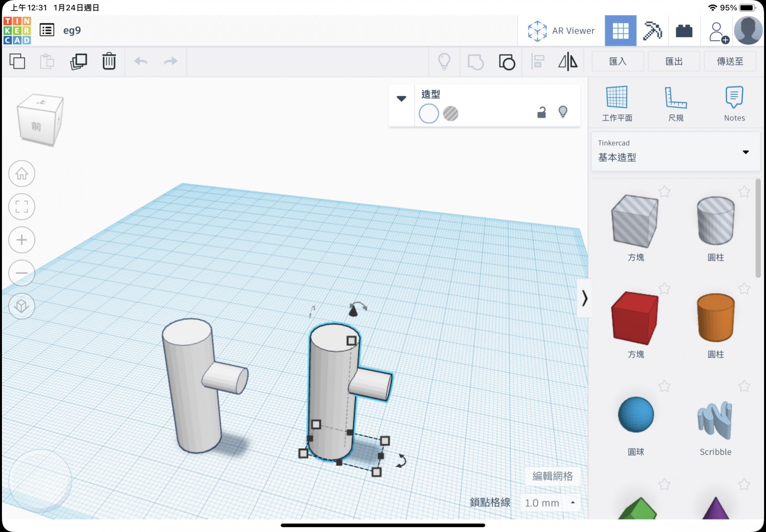The image size is (766, 532).
Task: Duplicate the selected shape
Action: [x=79, y=61]
